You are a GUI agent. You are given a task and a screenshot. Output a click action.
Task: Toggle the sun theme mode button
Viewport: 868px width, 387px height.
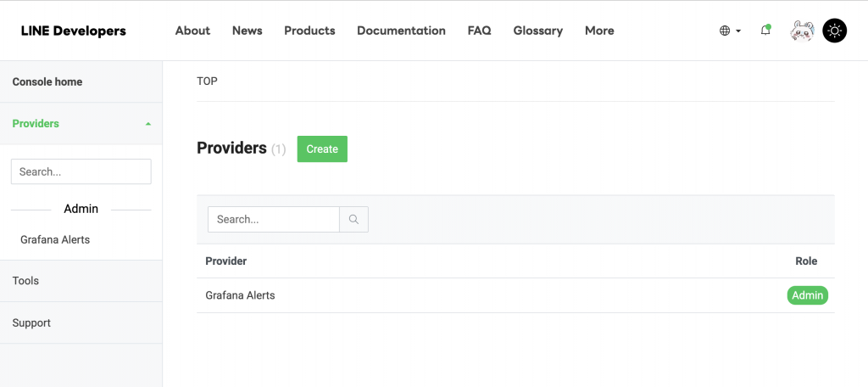[x=834, y=31]
